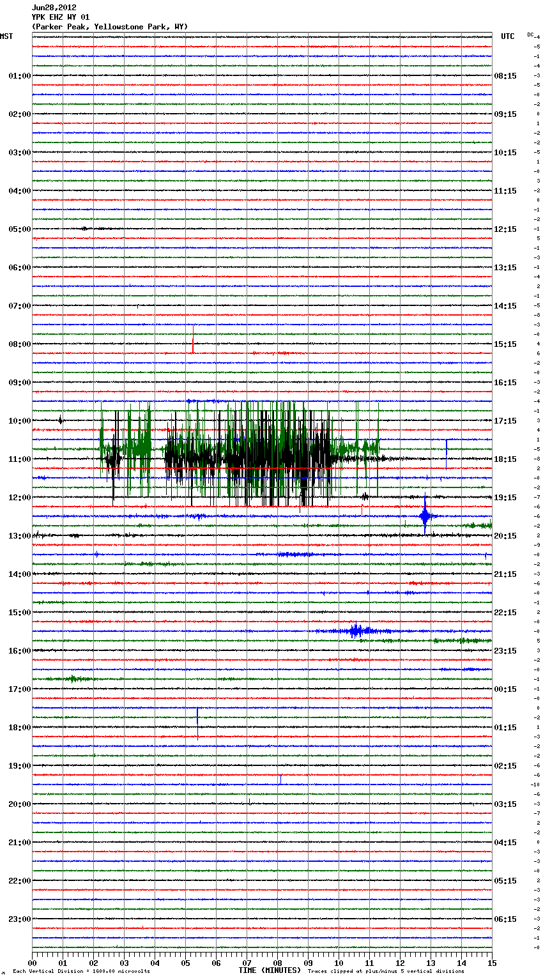Click the "16:00" MST hour label
Screen dimensions: 543x980
(x=20, y=651)
